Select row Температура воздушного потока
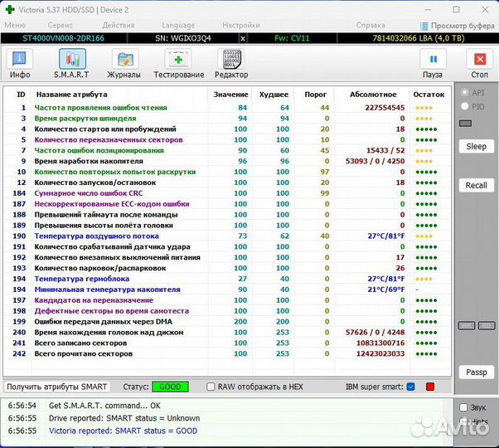The width and height of the screenshot is (499, 448). coord(227,236)
